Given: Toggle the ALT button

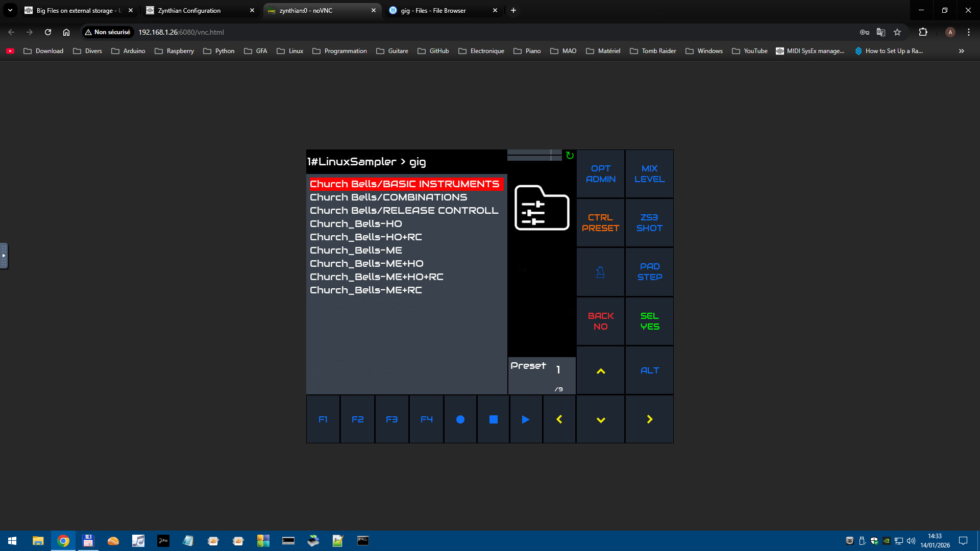Looking at the screenshot, I should click(x=649, y=370).
